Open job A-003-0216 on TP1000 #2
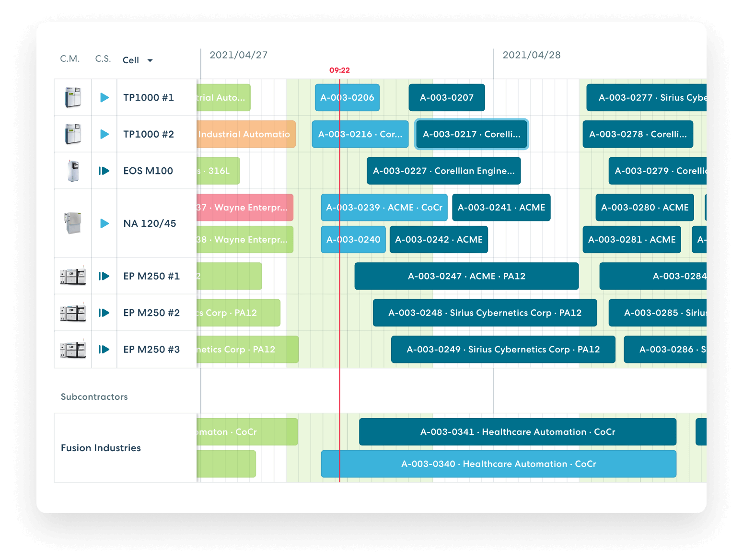The height and width of the screenshot is (560, 743). (x=360, y=134)
